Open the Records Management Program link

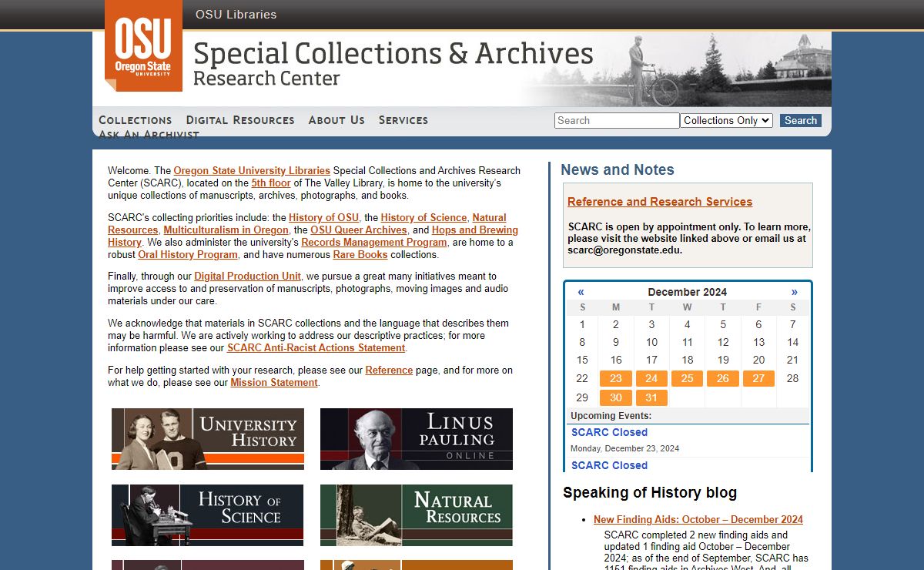click(374, 243)
